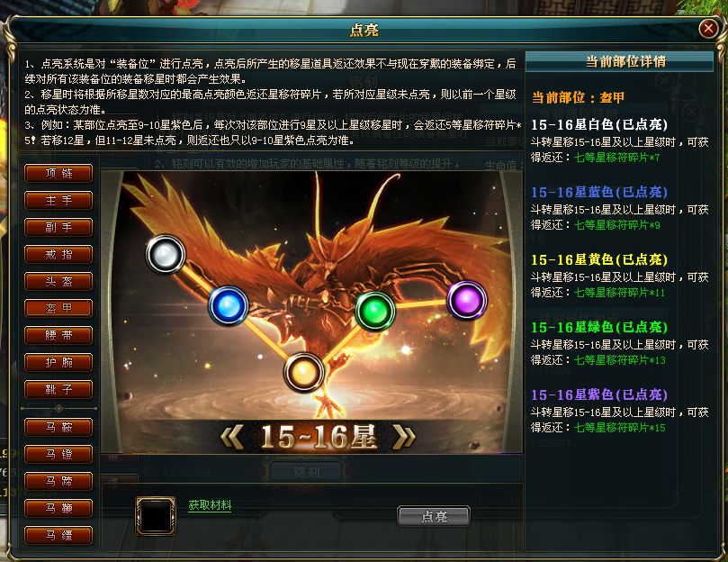The height and width of the screenshot is (562, 728).
Task: Go to next star tier arrow
Action: [404, 437]
